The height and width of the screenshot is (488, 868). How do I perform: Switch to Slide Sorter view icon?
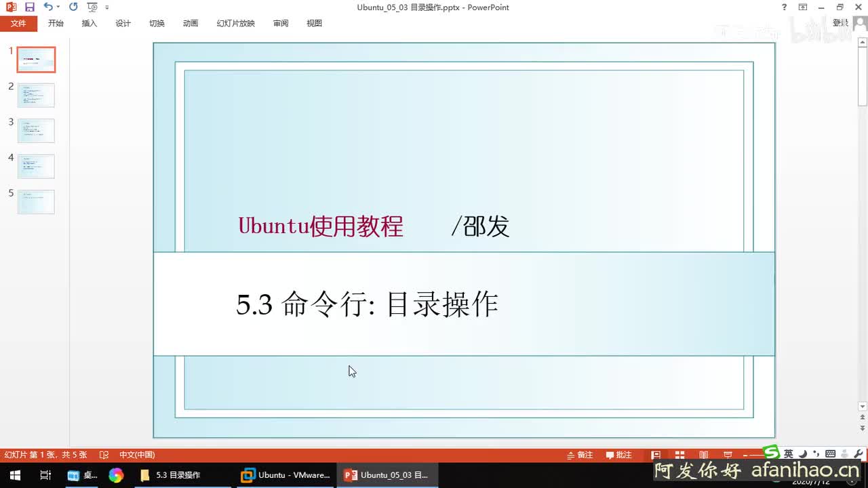point(679,455)
